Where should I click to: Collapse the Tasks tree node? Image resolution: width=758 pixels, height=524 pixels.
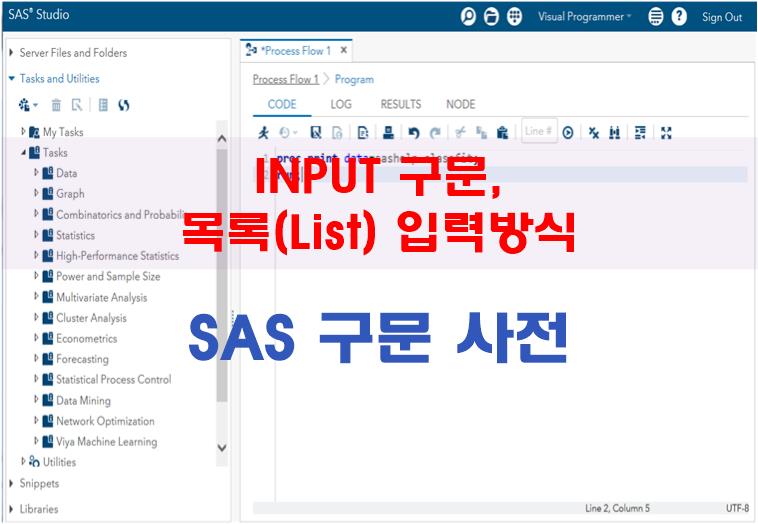coord(23,152)
